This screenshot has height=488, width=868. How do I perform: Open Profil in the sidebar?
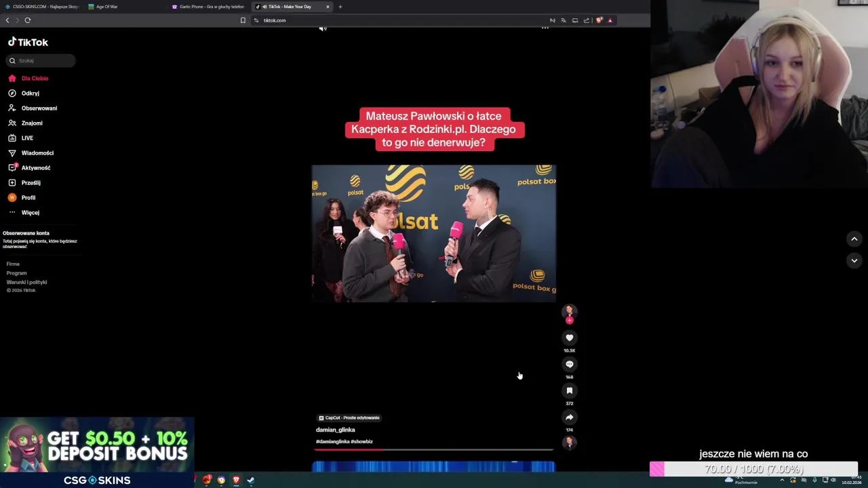click(x=22, y=197)
